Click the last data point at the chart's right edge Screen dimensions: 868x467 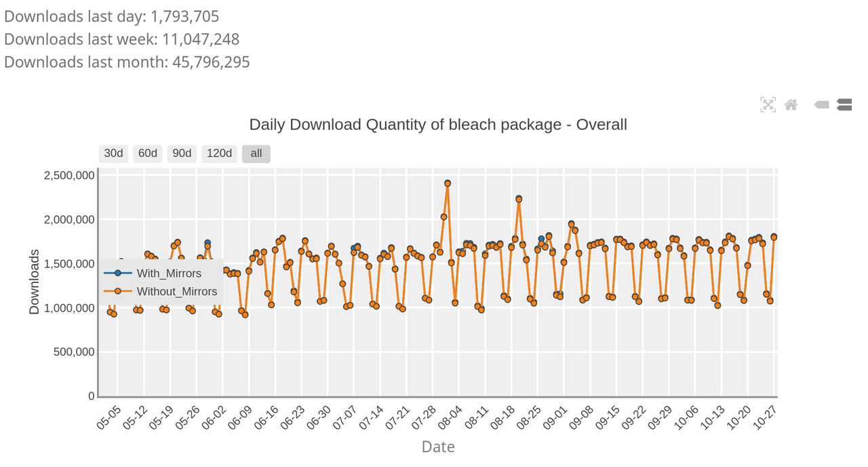click(x=774, y=237)
